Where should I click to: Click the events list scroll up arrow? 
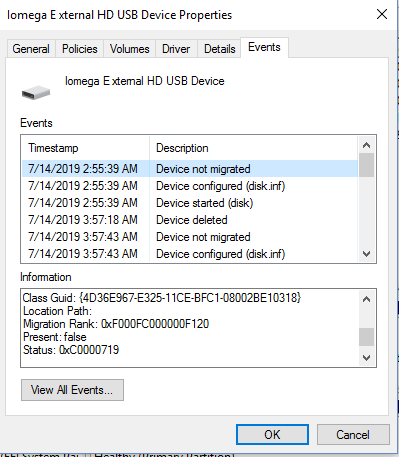[x=366, y=145]
